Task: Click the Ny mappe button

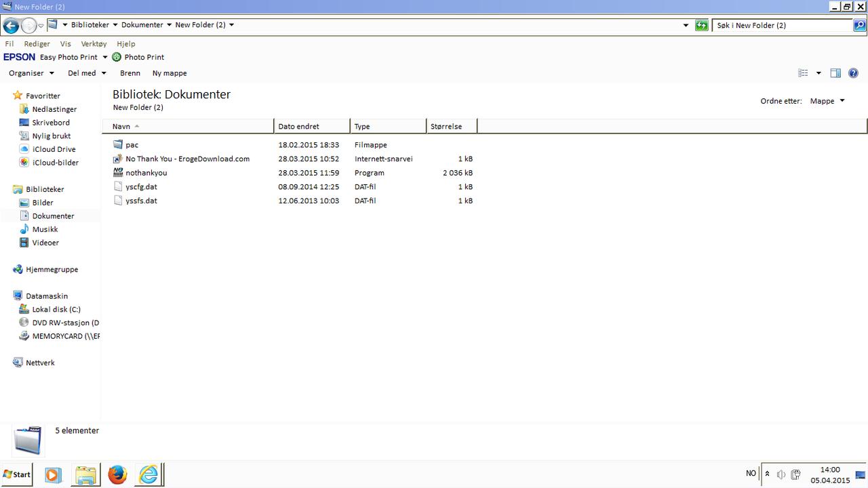Action: pyautogui.click(x=170, y=73)
